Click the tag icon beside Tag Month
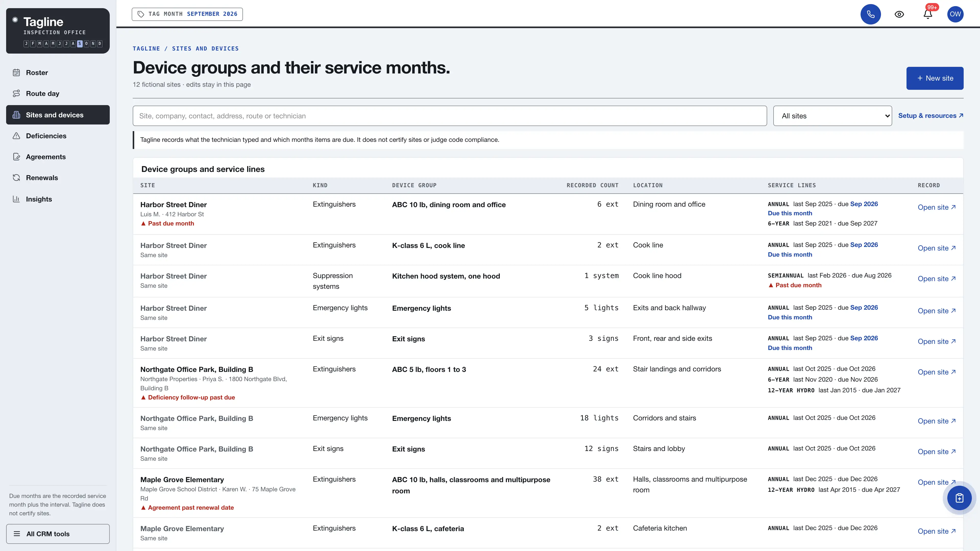 click(141, 14)
